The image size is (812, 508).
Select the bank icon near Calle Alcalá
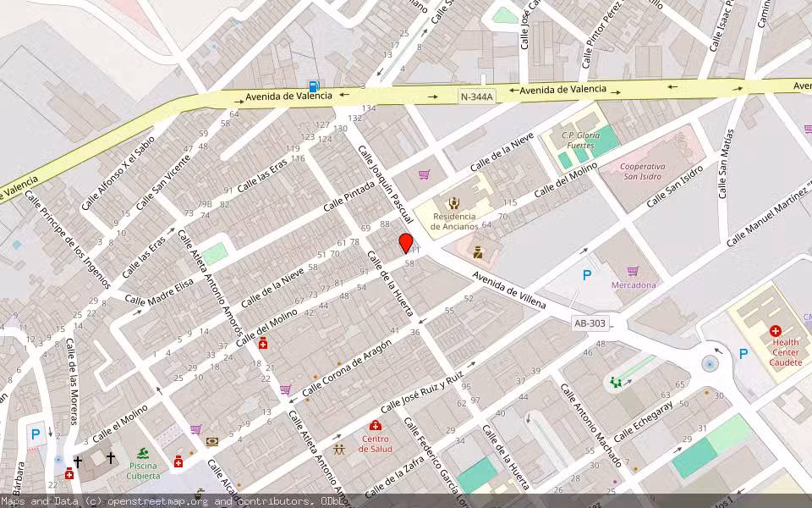[212, 442]
